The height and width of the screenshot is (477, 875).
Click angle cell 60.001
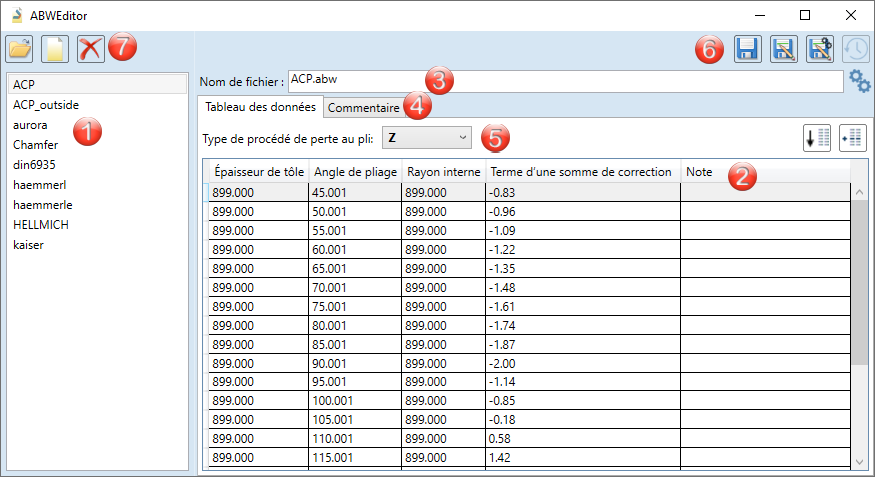(x=355, y=249)
